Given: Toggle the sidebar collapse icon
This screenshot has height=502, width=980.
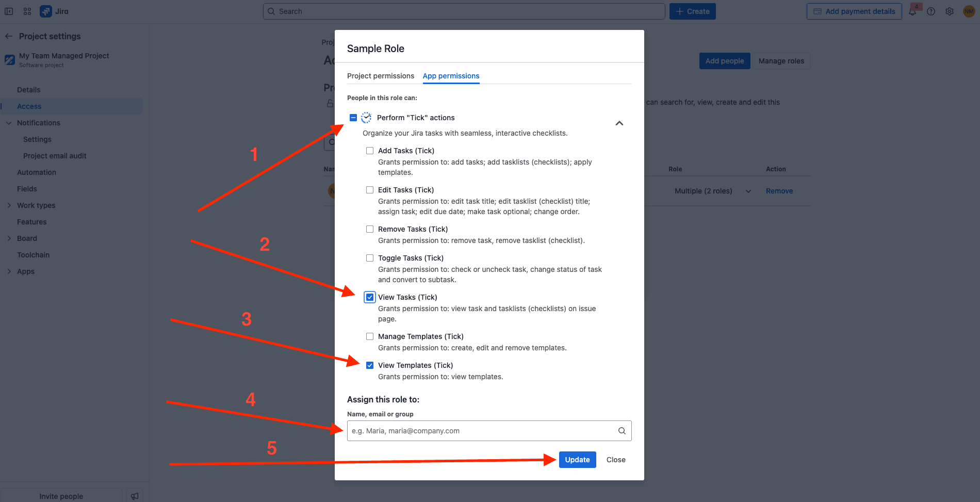Looking at the screenshot, I should pos(9,11).
